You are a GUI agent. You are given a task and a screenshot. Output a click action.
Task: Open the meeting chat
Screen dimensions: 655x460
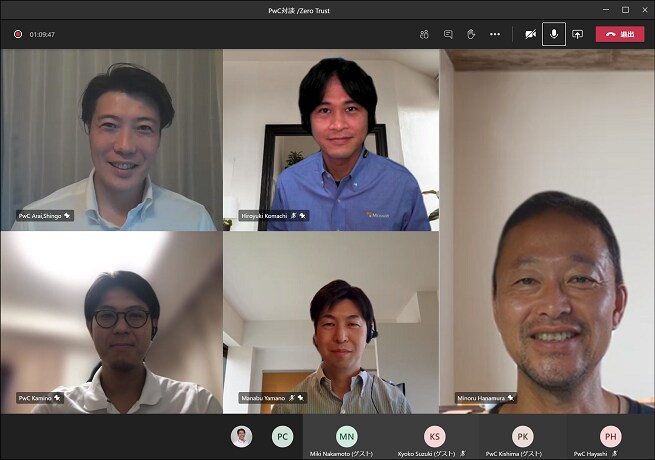[448, 34]
